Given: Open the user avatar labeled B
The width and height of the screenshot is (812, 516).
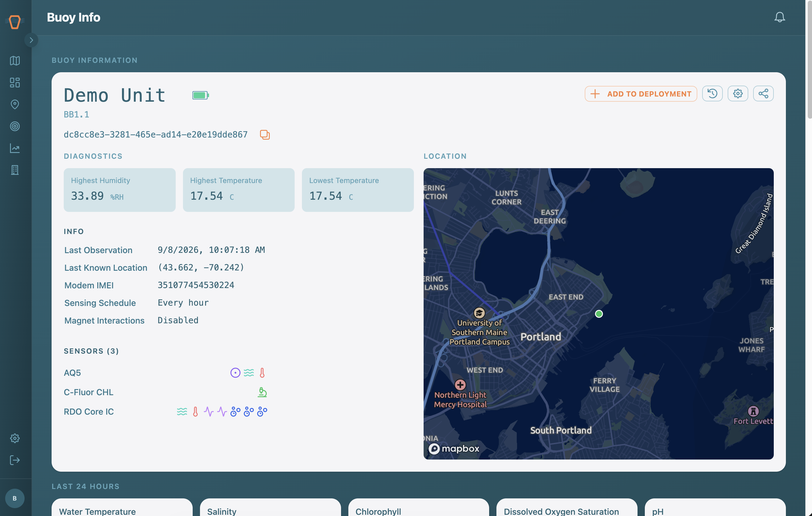Looking at the screenshot, I should [x=15, y=498].
